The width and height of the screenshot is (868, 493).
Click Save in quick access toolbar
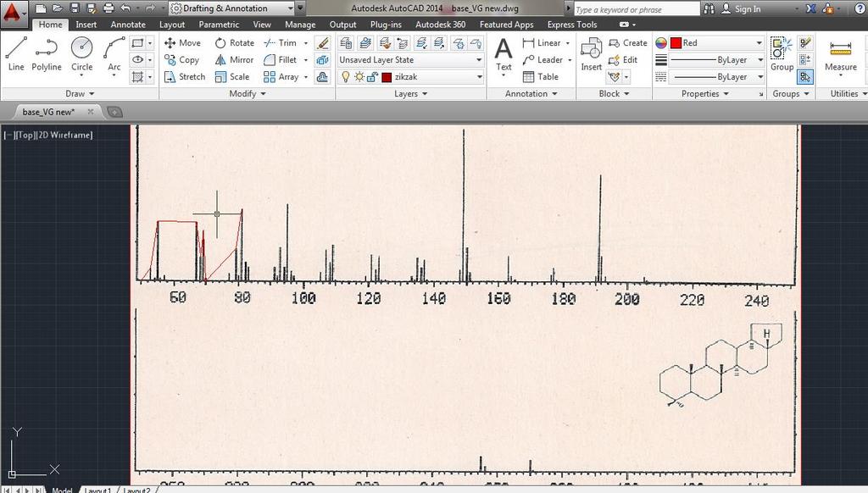tap(75, 8)
